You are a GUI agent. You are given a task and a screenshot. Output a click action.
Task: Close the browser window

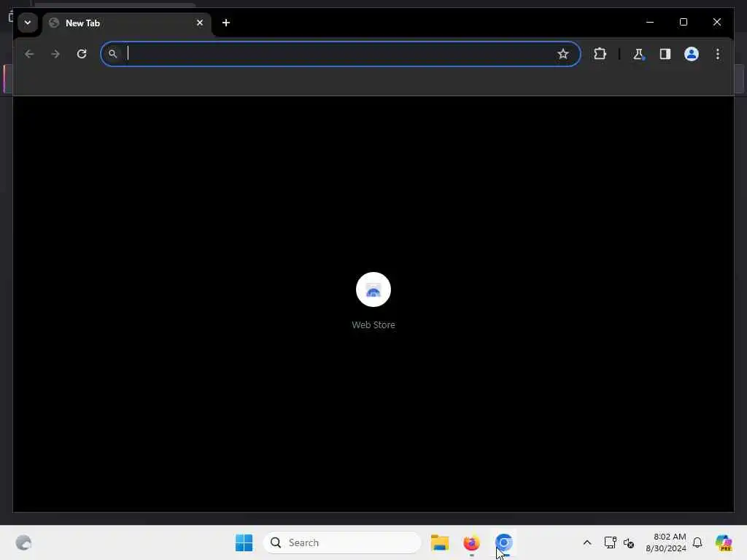coord(717,22)
